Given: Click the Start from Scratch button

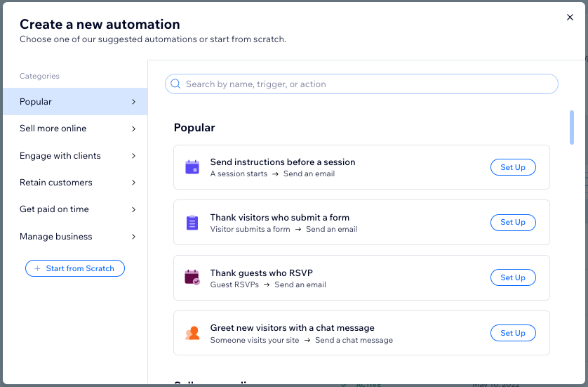Looking at the screenshot, I should tap(75, 268).
